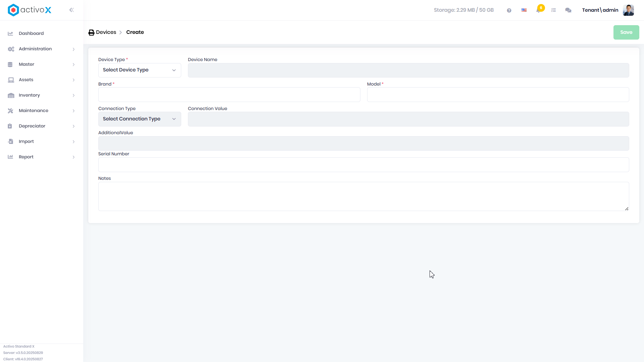This screenshot has height=362, width=644.
Task: Go back to Devices breadcrumb link
Action: pyautogui.click(x=106, y=32)
